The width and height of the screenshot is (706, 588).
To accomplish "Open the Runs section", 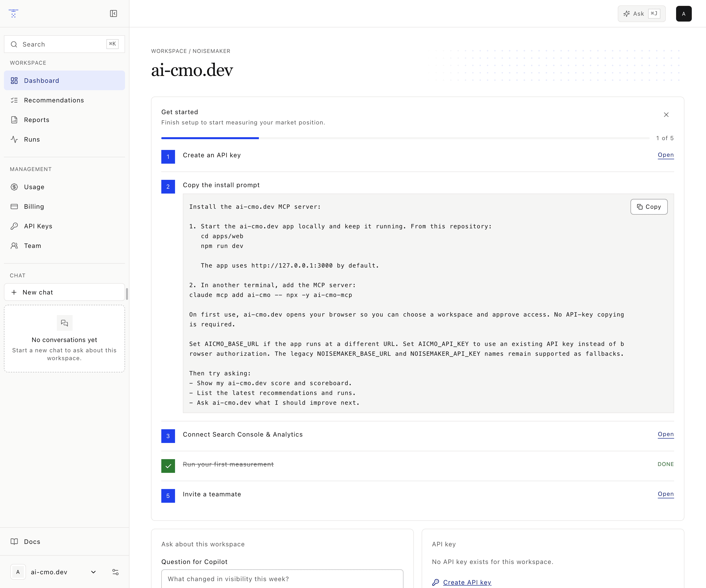I will tap(64, 139).
